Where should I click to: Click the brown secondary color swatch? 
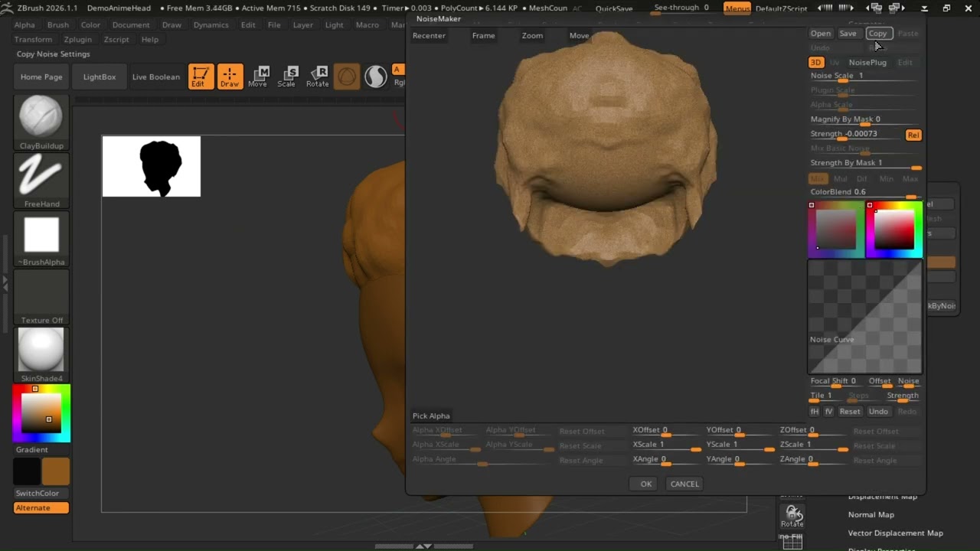[x=56, y=471]
